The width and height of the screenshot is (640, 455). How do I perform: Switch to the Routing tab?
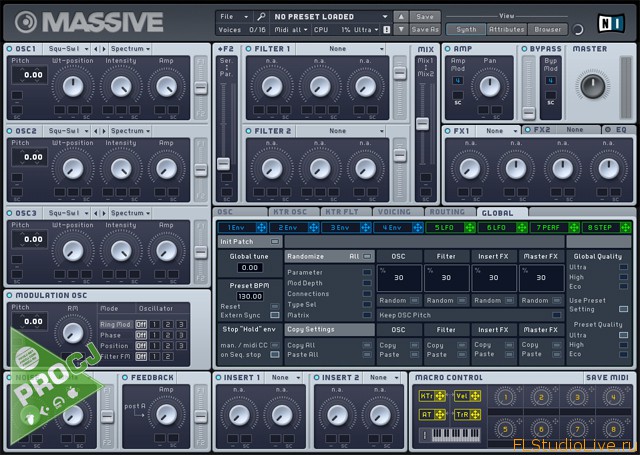click(447, 212)
